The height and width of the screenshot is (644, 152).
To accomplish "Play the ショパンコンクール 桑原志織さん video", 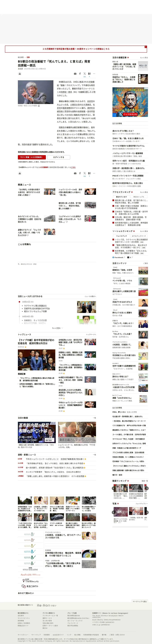I will [x=77, y=432].
